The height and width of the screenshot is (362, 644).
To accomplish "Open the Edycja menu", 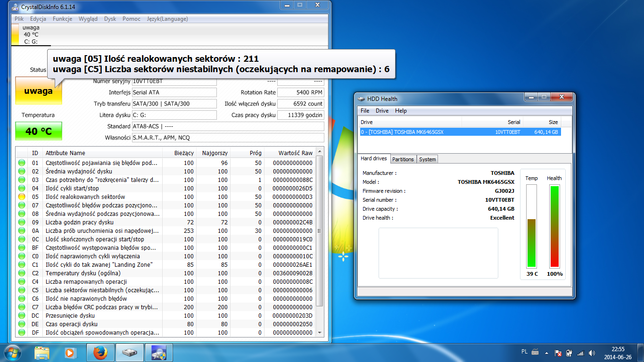I will coord(38,19).
